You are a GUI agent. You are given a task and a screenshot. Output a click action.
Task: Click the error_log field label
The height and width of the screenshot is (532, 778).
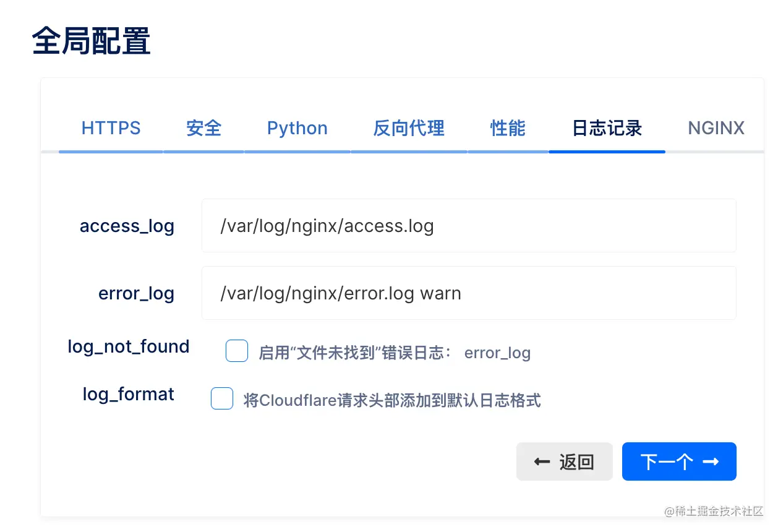coord(136,294)
